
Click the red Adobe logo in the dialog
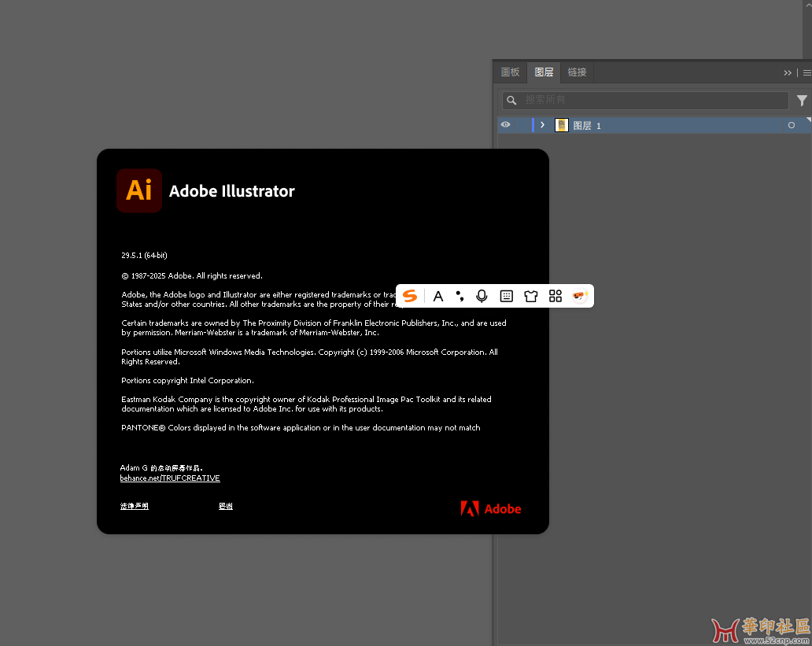click(490, 509)
